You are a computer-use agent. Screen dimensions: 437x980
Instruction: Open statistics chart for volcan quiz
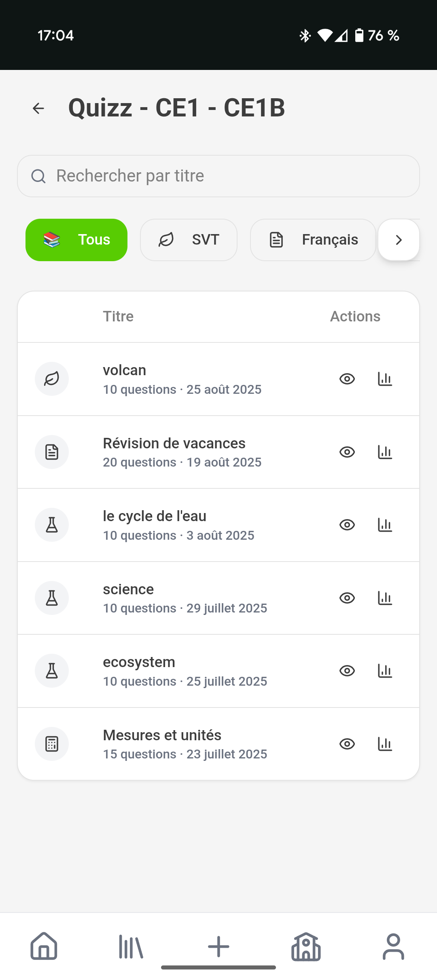click(385, 379)
